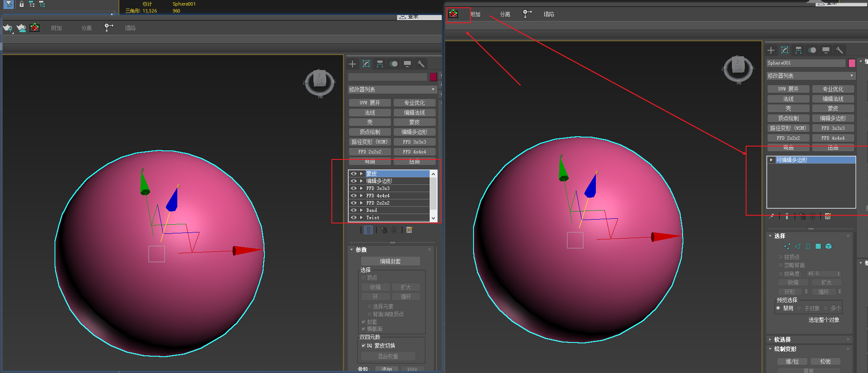The image size is (868, 373).
Task: Open the Hierarchy tab icon in left window
Action: tap(380, 64)
